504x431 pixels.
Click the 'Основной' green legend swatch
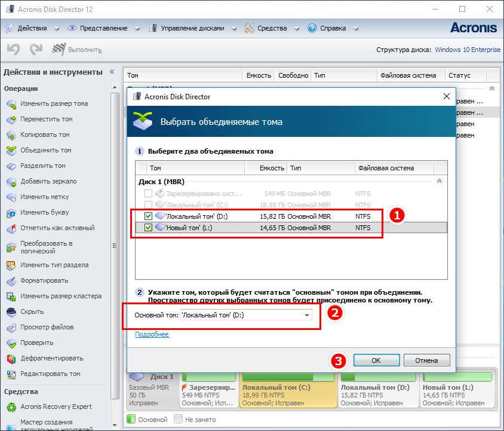[131, 419]
